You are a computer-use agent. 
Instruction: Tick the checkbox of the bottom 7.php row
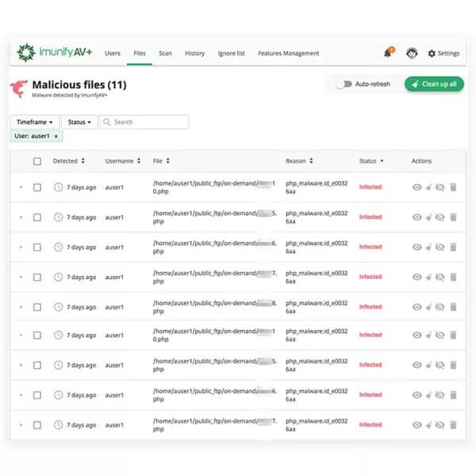point(37,425)
